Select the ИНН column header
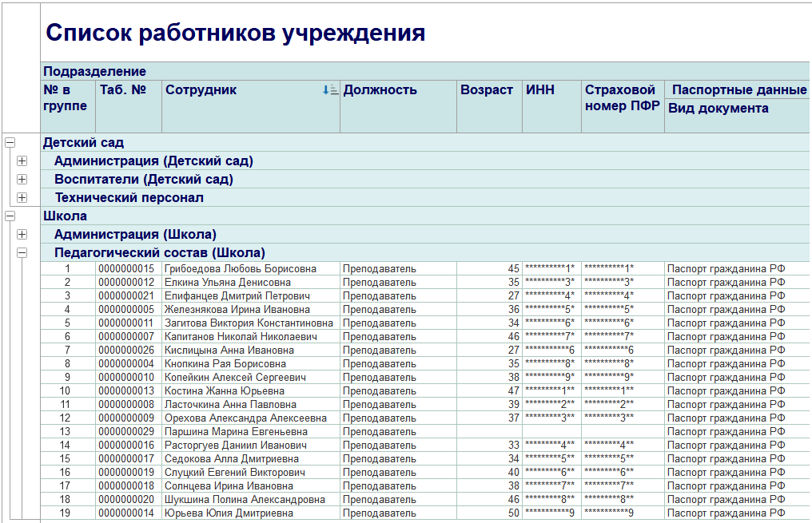812x523 pixels. [x=540, y=90]
